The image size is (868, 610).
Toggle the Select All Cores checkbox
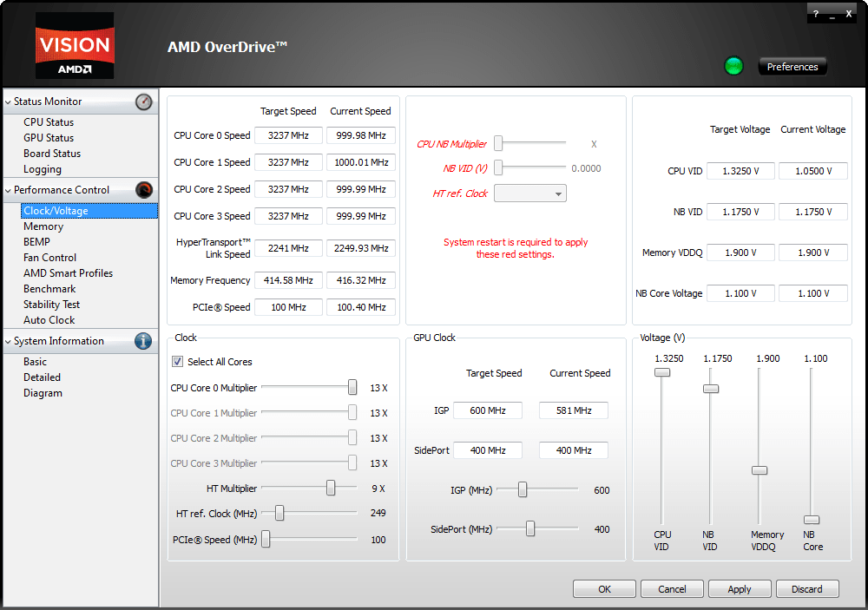coord(177,362)
